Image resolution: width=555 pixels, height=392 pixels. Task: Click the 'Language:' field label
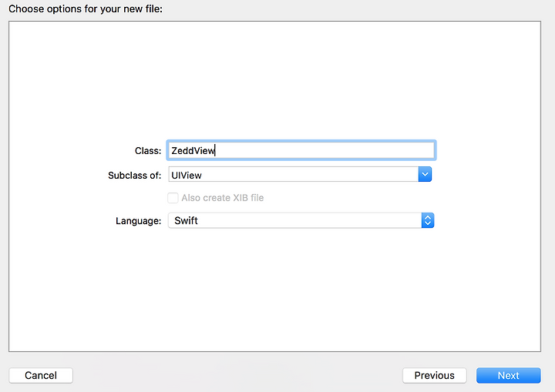tap(139, 221)
